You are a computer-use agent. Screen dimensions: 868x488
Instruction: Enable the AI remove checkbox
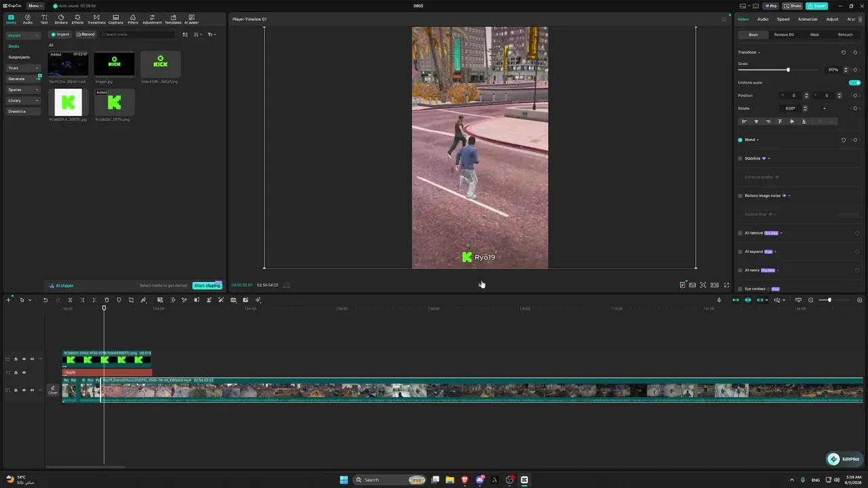pyautogui.click(x=740, y=233)
